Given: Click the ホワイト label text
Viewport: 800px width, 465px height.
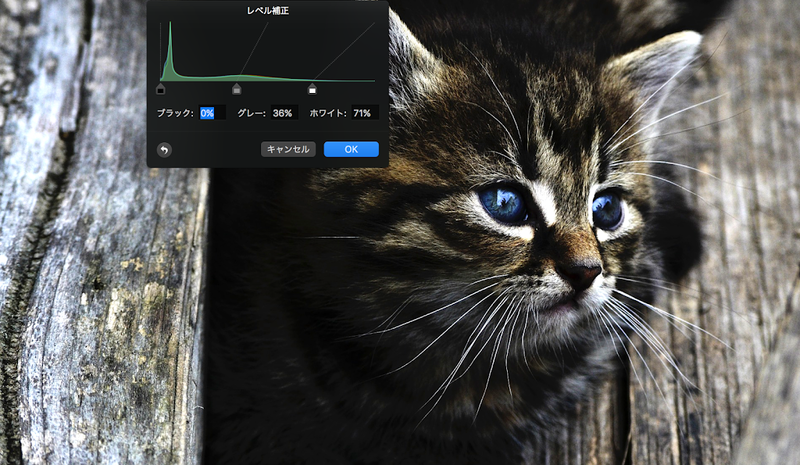Looking at the screenshot, I should pos(327,113).
